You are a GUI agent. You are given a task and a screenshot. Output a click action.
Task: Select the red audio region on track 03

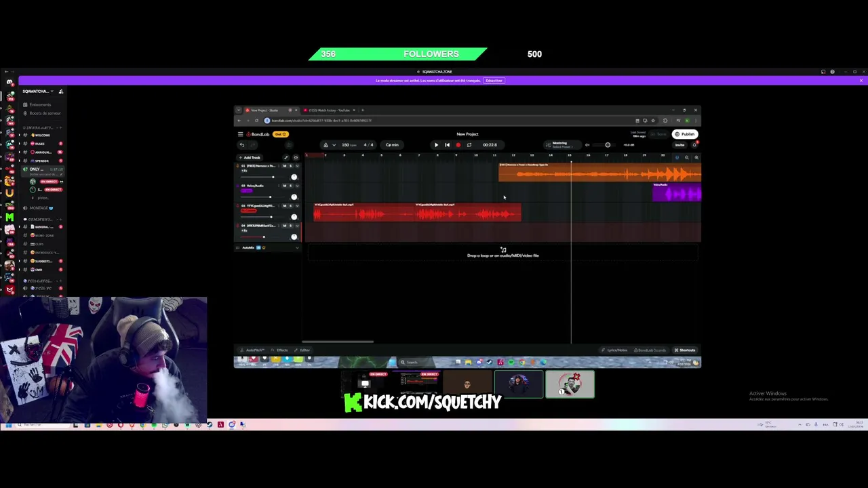(x=417, y=212)
